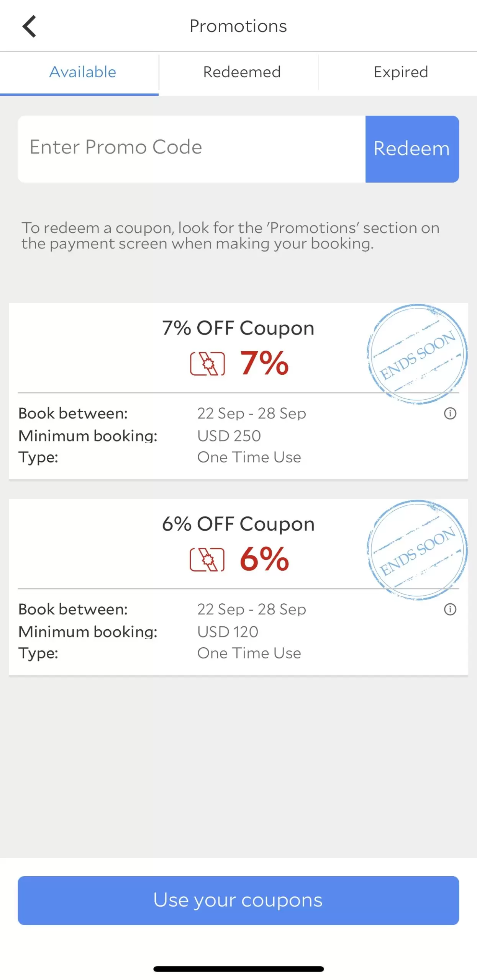
Task: Tap the red 7% discount value
Action: point(264,363)
